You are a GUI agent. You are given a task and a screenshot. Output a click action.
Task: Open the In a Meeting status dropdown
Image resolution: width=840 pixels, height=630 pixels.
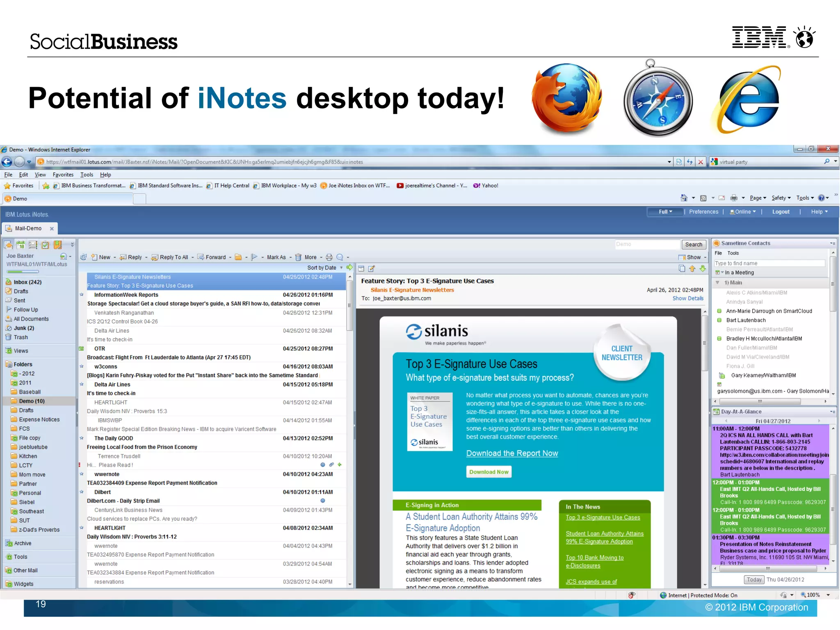point(722,273)
